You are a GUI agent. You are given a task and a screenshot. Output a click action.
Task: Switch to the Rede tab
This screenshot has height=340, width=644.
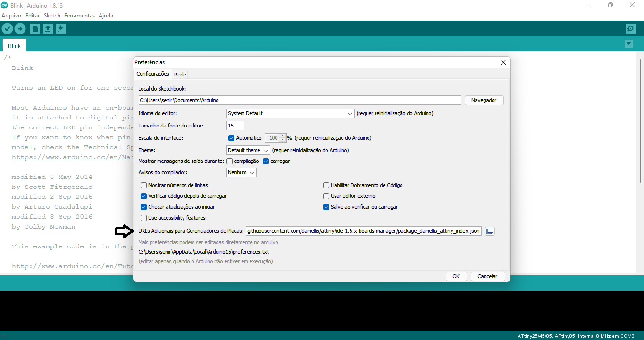180,74
